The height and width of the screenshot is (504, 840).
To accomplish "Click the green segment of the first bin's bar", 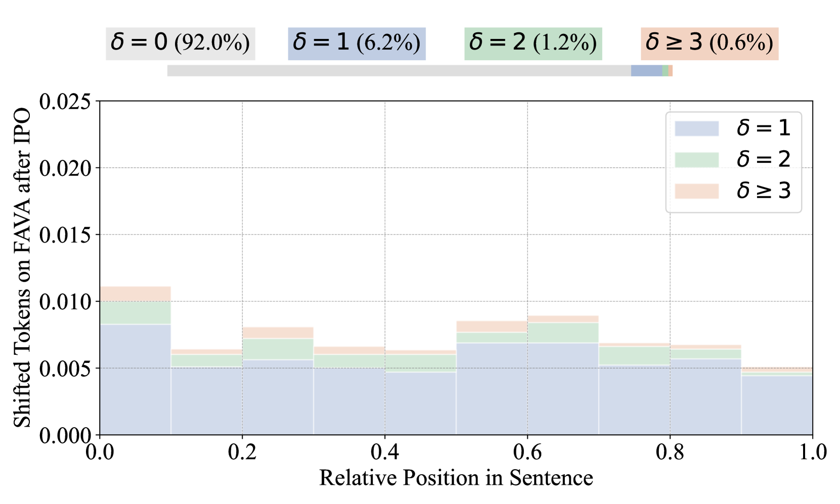I will 135,312.
